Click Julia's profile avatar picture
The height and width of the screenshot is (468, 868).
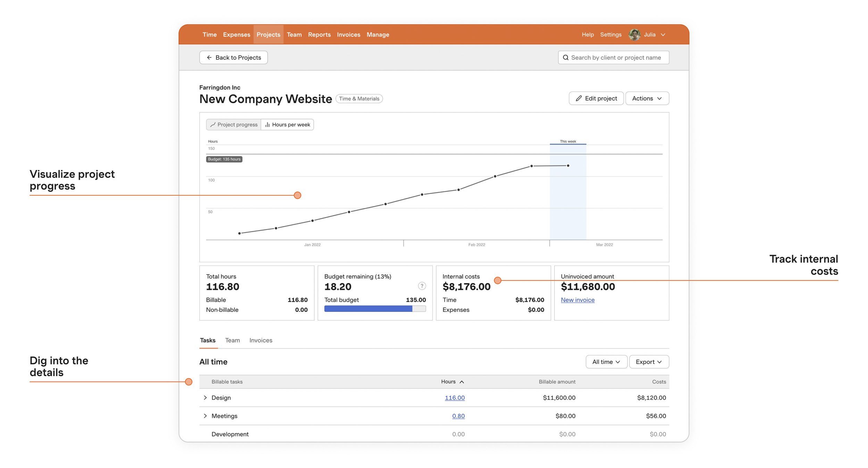click(634, 34)
